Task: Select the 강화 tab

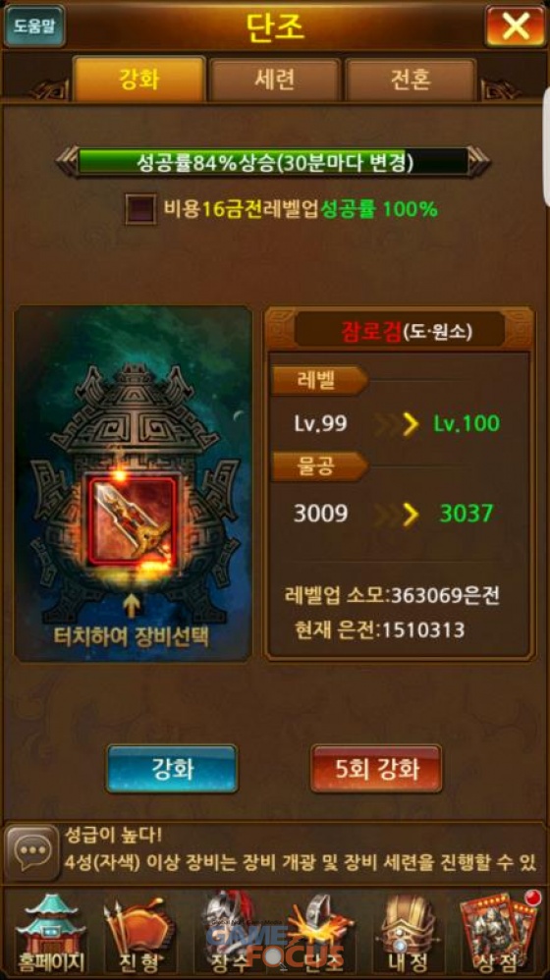Action: [138, 80]
